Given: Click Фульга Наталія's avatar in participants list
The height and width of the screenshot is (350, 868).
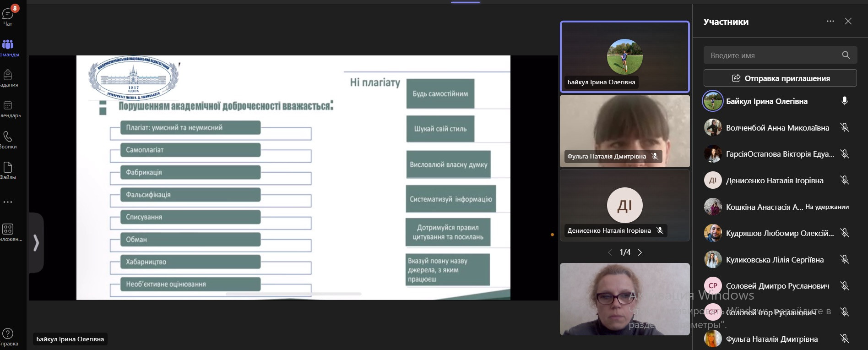Looking at the screenshot, I should [x=713, y=339].
